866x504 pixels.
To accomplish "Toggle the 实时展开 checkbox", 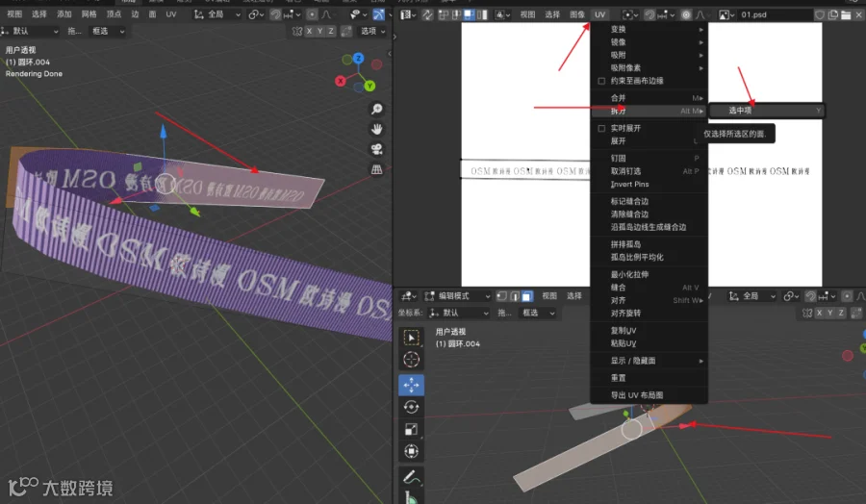I will click(601, 128).
